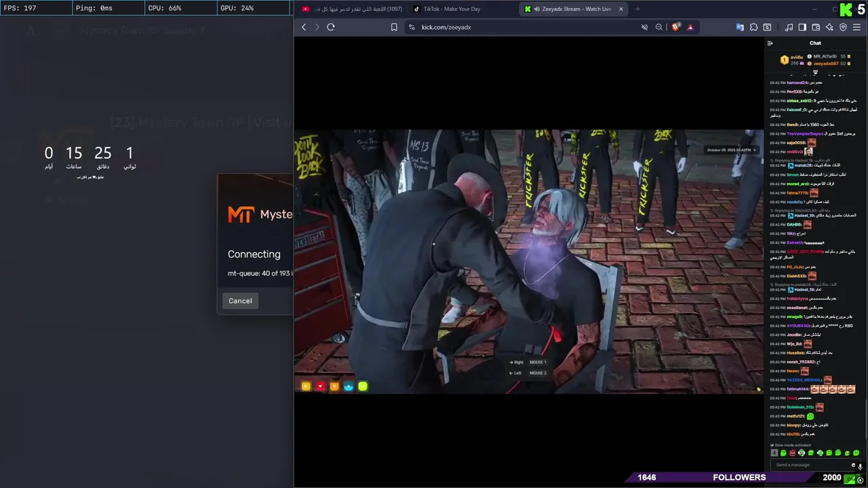868x488 pixels.
Task: Click the mstfu121 green emote
Action: 810,416
